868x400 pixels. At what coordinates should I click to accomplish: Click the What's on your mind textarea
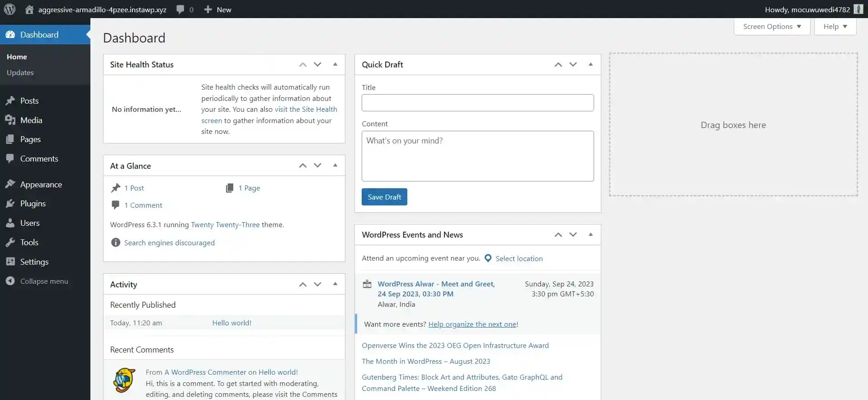(x=477, y=156)
